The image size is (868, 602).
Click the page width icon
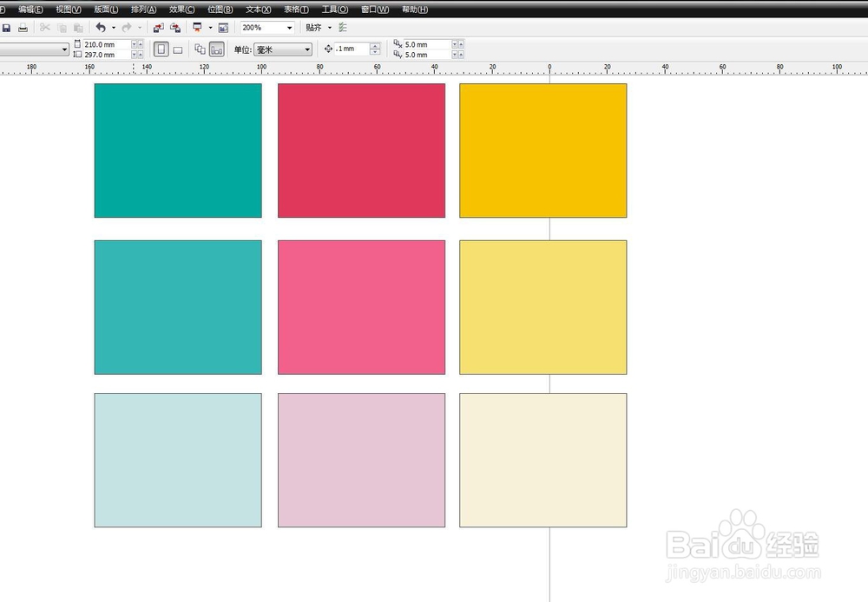point(77,43)
